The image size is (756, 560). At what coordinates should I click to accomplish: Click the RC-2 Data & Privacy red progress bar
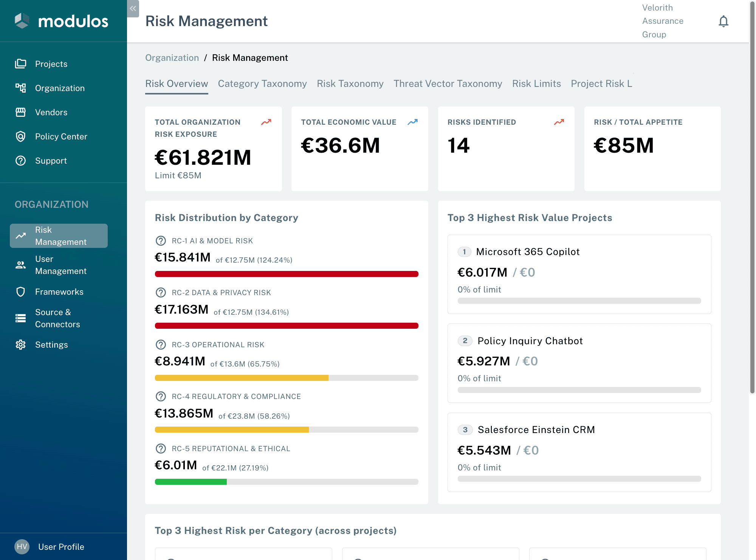tap(287, 326)
